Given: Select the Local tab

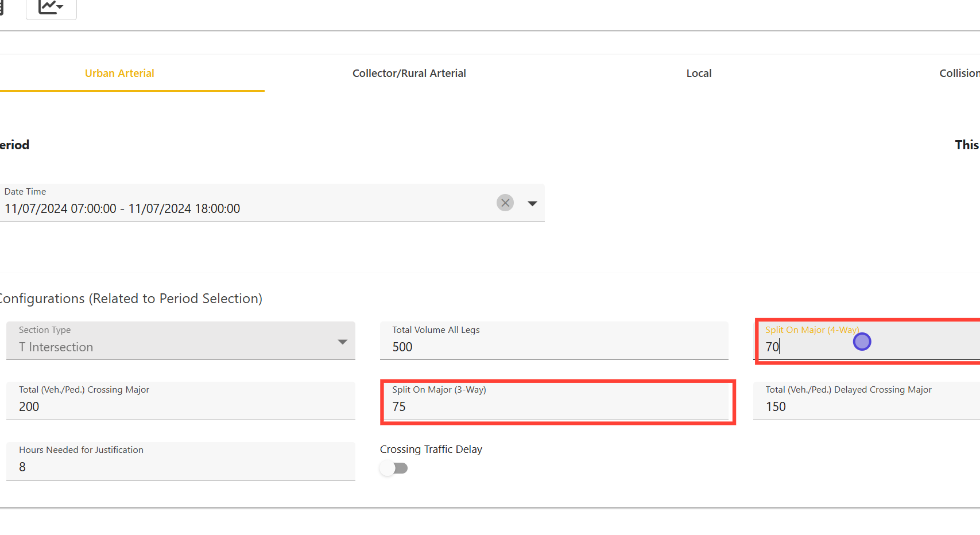Looking at the screenshot, I should point(699,73).
